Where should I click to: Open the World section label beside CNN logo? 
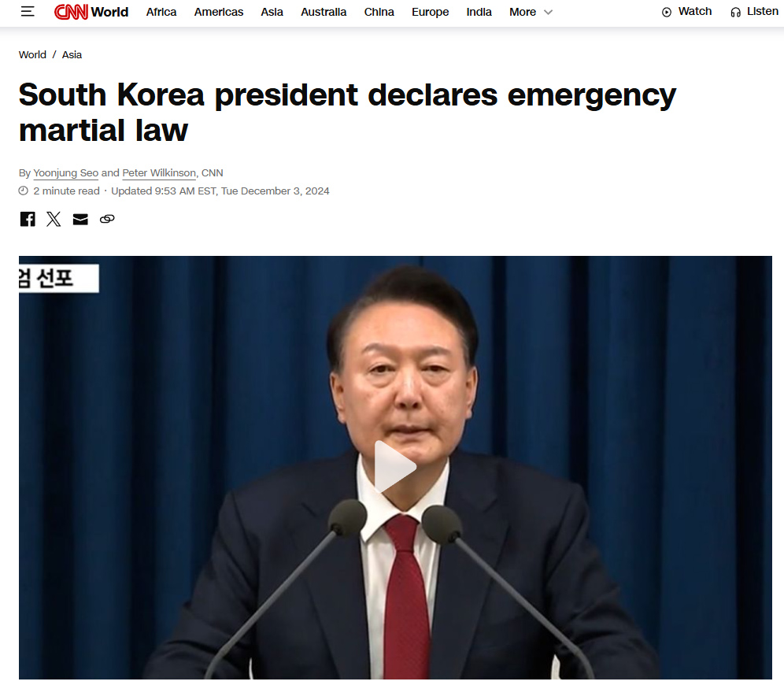pos(109,12)
